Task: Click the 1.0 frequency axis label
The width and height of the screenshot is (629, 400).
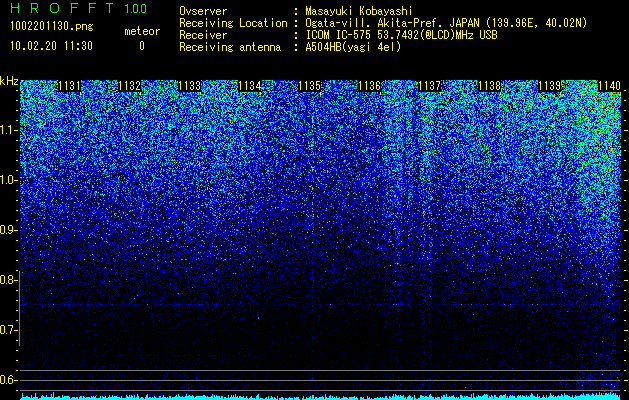Action: (8, 180)
